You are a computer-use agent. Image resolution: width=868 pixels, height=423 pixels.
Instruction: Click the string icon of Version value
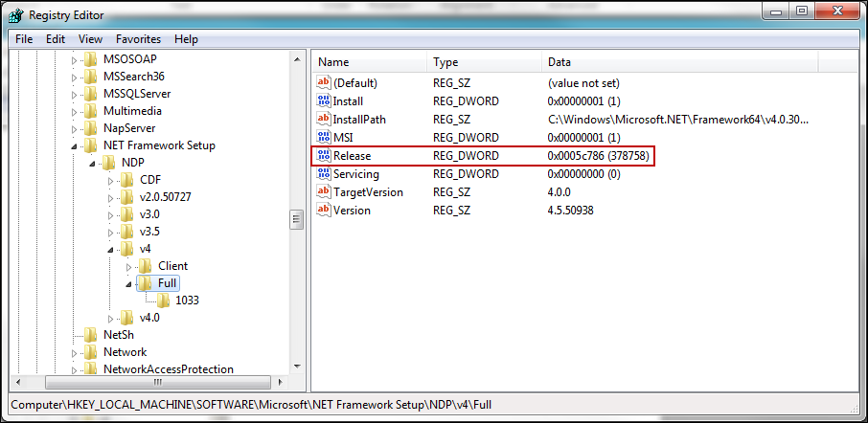[x=323, y=211]
